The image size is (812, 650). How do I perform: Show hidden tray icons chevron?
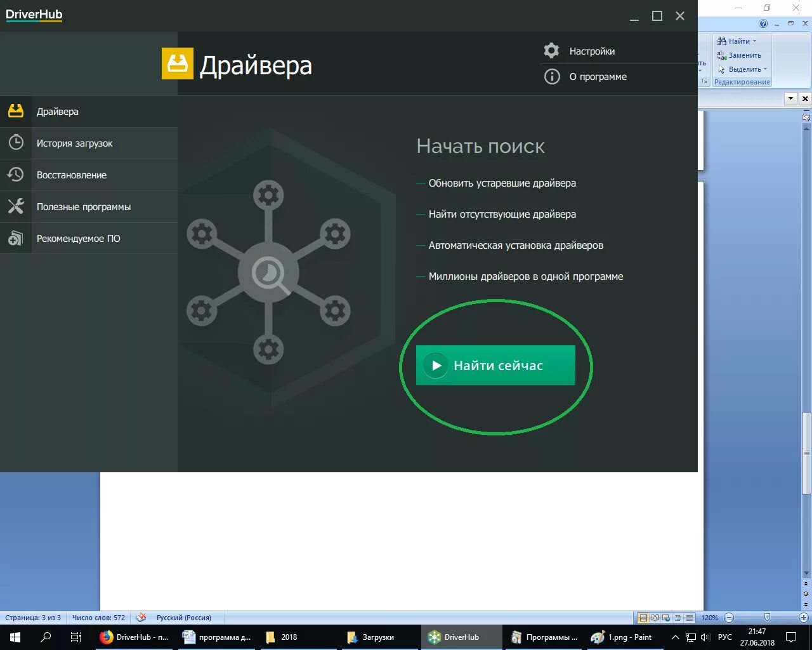click(x=676, y=637)
